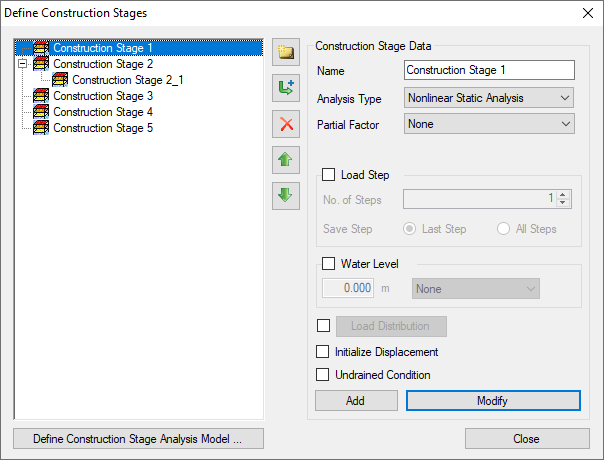This screenshot has height=460, width=604.
Task: Open the Partial Factor dropdown
Action: (x=489, y=124)
